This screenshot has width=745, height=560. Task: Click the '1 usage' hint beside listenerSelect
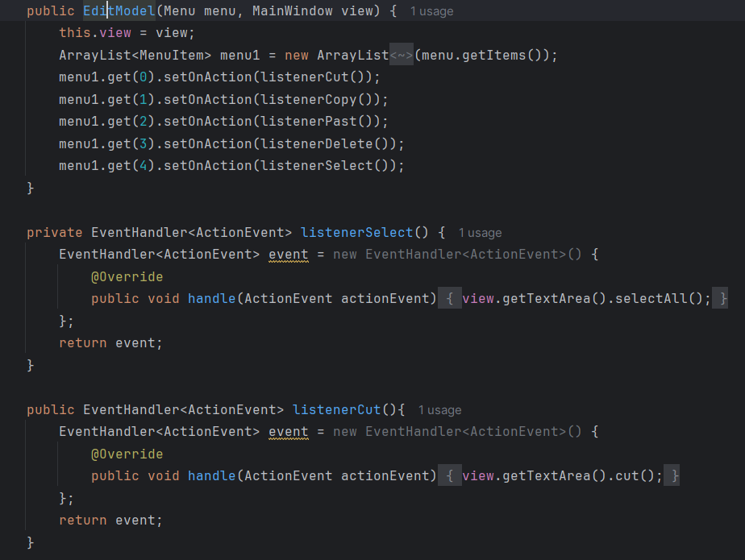click(x=480, y=233)
